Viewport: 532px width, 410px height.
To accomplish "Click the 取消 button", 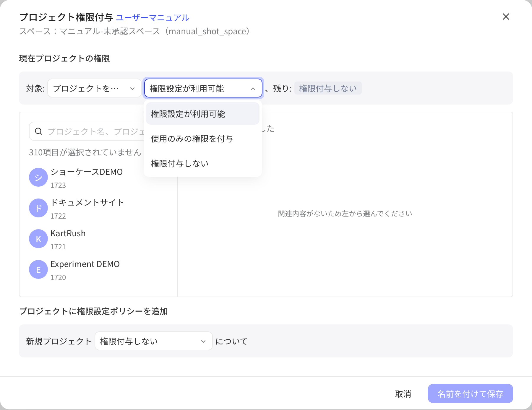I will (403, 393).
